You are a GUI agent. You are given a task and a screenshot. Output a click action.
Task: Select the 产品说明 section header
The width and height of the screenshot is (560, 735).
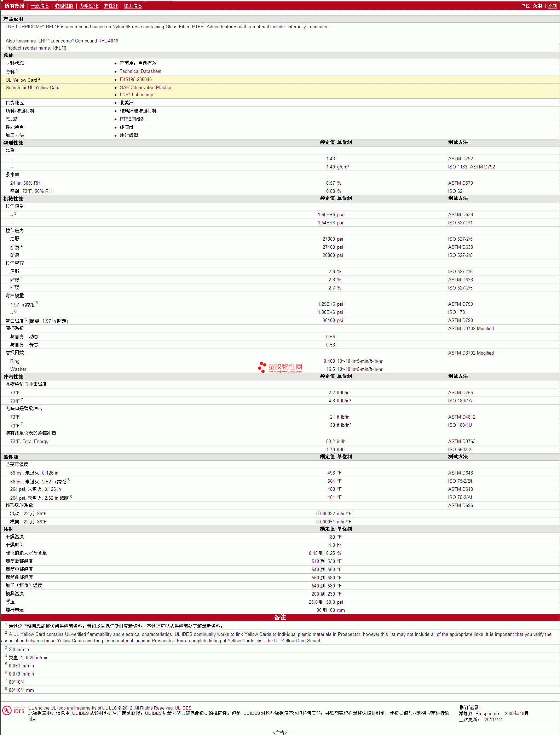point(13,19)
